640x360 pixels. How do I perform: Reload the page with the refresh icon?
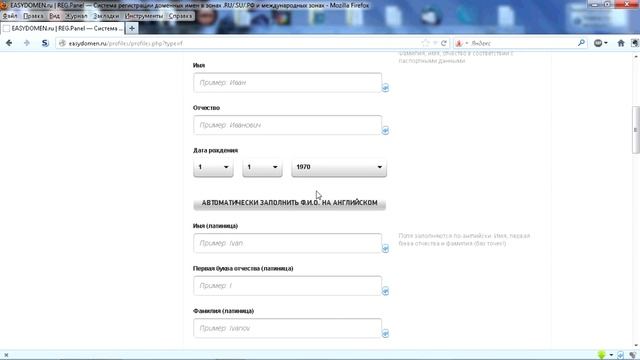pyautogui.click(x=444, y=43)
